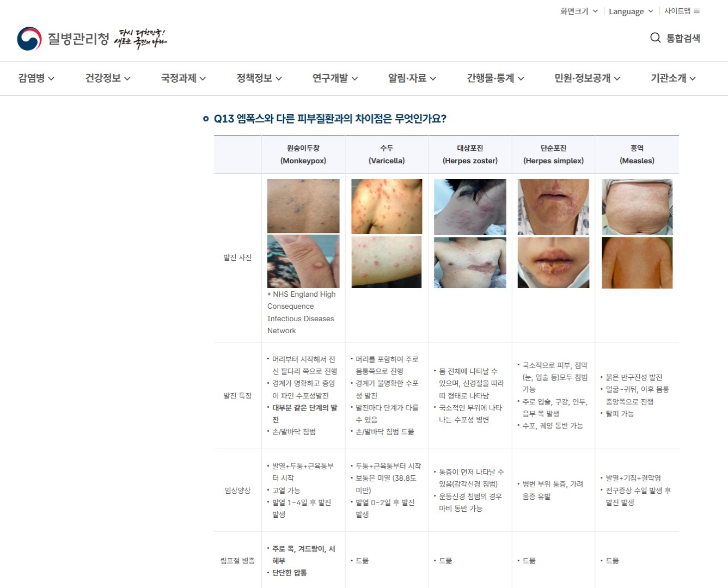Image resolution: width=728 pixels, height=588 pixels.
Task: Click the magnifier search icon
Action: click(x=656, y=38)
